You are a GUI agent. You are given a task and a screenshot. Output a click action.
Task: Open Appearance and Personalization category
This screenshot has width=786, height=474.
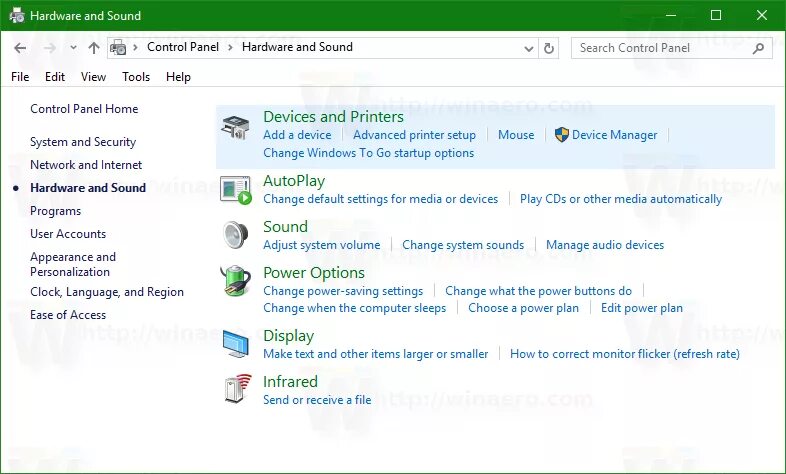pos(73,264)
